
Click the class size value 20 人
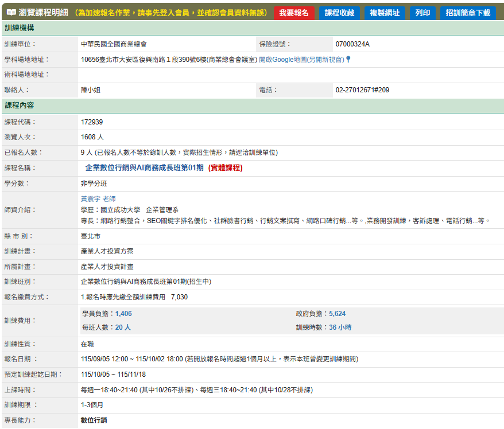[x=123, y=327]
